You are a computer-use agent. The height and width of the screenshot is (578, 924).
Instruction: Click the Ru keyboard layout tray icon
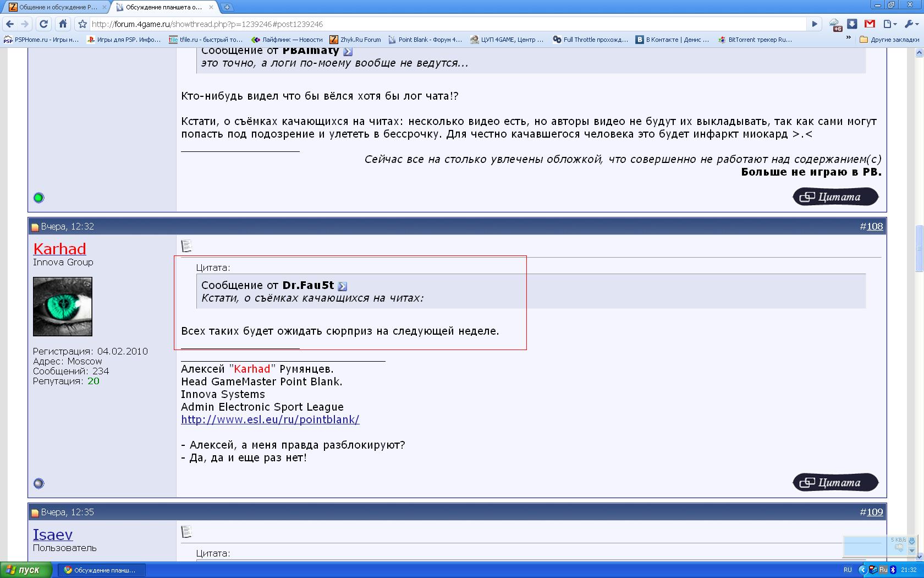pos(883,570)
